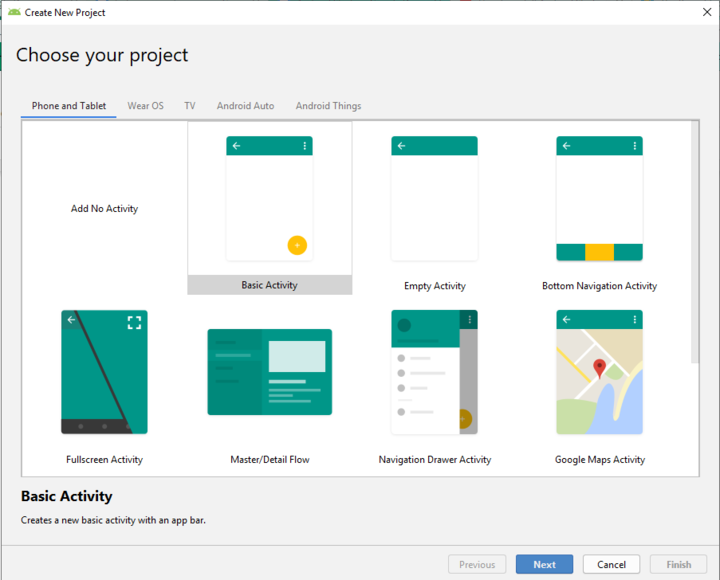Click the Android logo in title bar
The width and height of the screenshot is (720, 580).
click(x=14, y=12)
